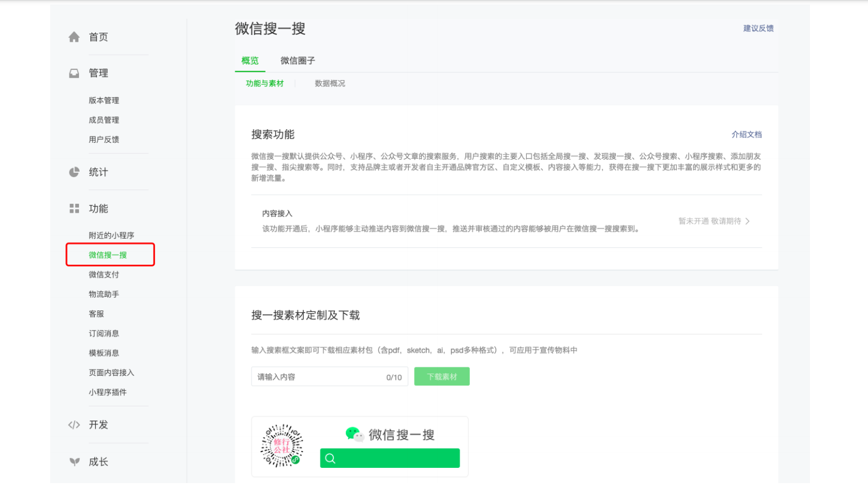Switch to the 微信圈子 tab
868x500 pixels.
coord(298,60)
